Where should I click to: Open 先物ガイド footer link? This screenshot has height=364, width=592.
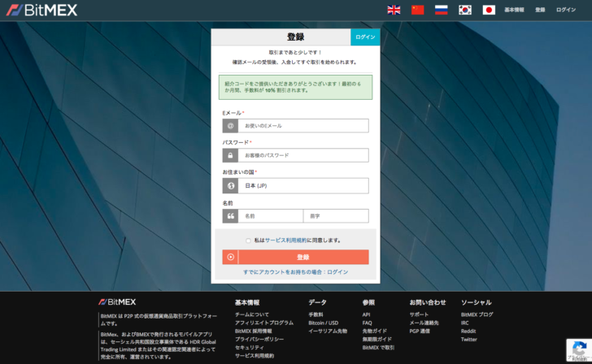(x=375, y=331)
